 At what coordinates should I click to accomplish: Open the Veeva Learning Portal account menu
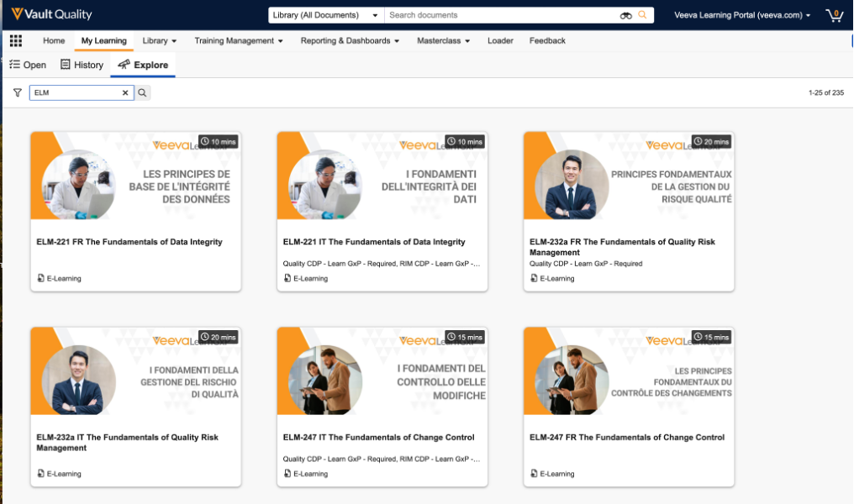point(742,15)
